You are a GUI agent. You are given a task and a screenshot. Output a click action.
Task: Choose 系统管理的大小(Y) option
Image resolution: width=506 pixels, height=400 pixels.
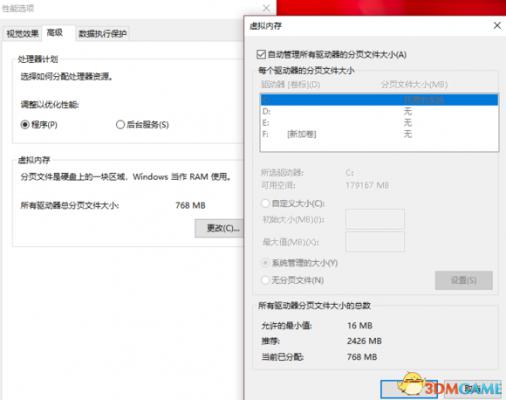coord(265,263)
